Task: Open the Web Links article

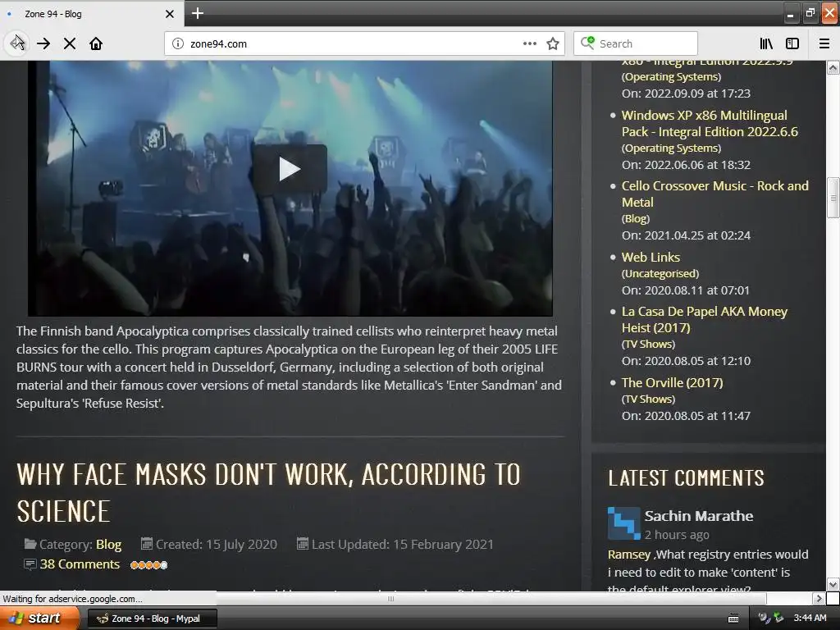Action: click(651, 257)
